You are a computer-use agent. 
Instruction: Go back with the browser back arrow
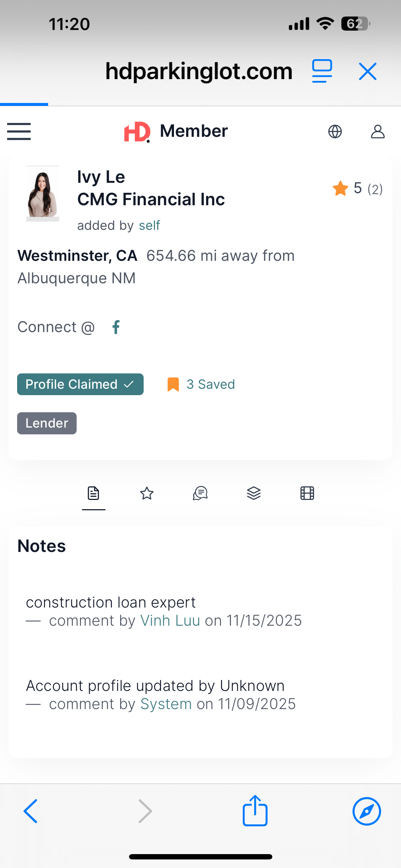(x=31, y=811)
